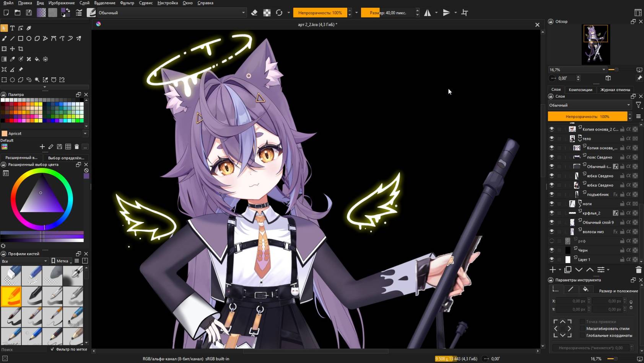Select the Fill bucket tool
This screenshot has height=363, width=644.
(x=37, y=59)
